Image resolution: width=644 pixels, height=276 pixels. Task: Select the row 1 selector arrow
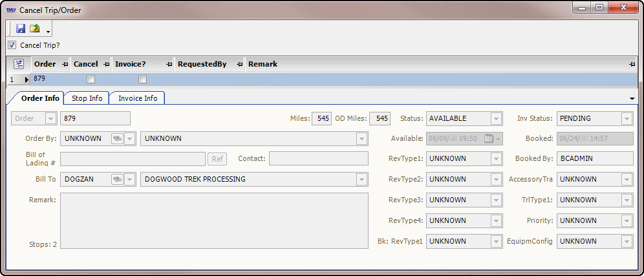coord(27,80)
